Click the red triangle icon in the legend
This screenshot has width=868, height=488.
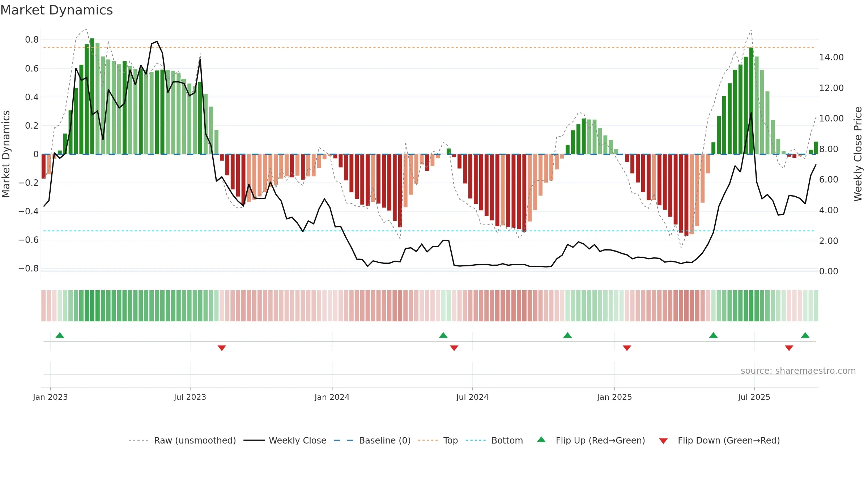click(663, 441)
